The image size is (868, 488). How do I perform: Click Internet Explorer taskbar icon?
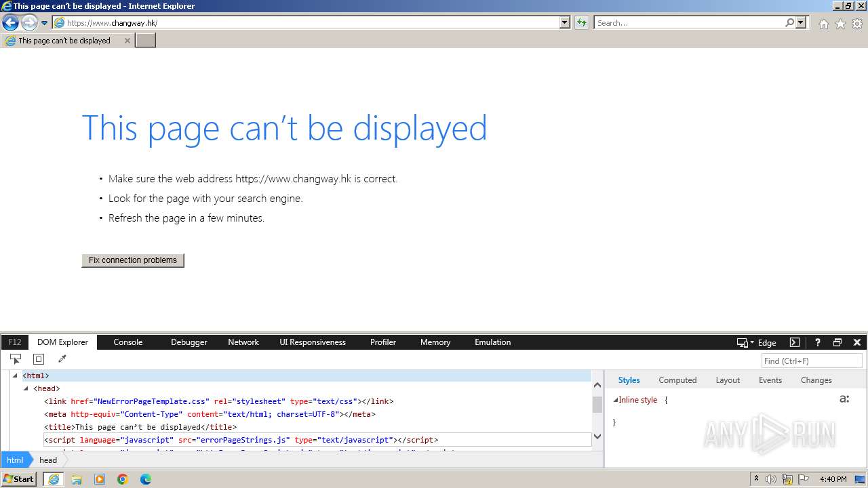(x=54, y=479)
